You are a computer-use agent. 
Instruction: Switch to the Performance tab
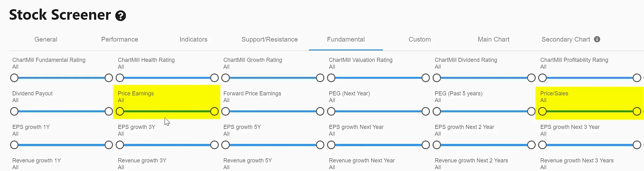coord(120,39)
